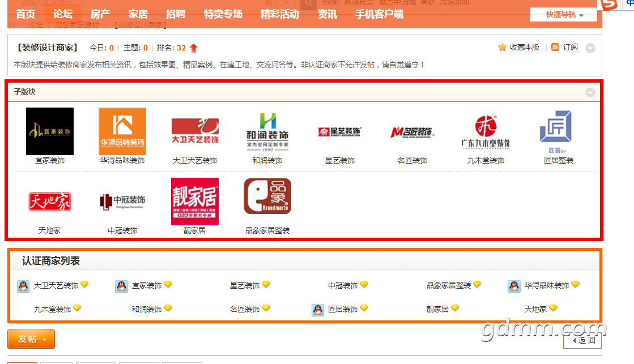The image size is (634, 364).
Task: Open the 宜家装饰 logo thumbnail
Action: pyautogui.click(x=50, y=131)
